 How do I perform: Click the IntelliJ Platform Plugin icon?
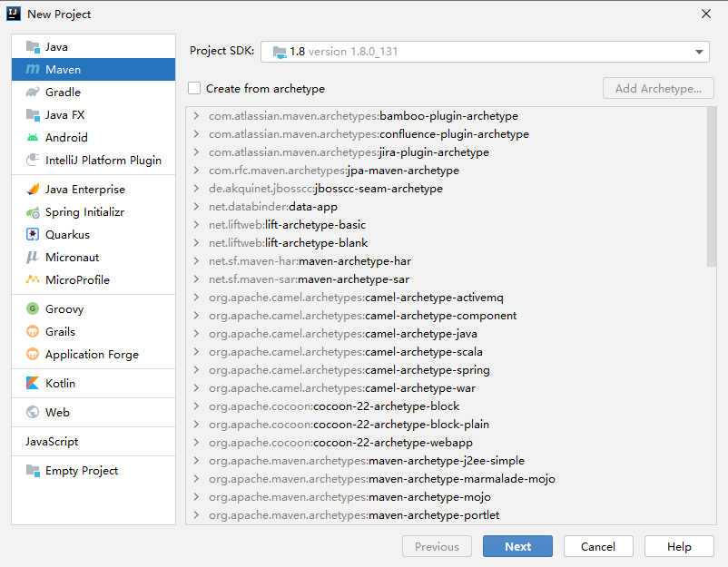pos(33,160)
